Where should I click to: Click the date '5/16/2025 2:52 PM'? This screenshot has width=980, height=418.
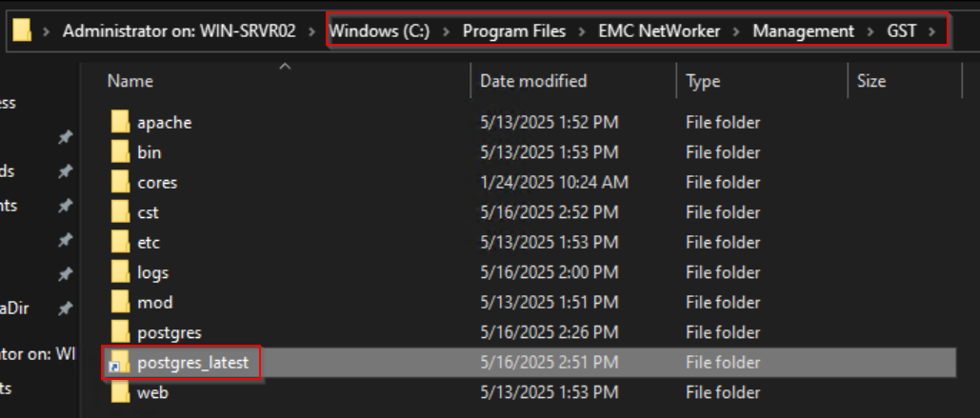click(x=550, y=212)
